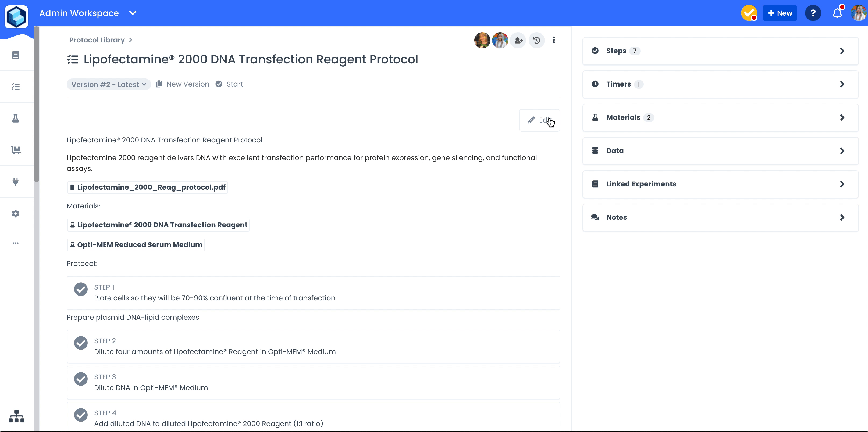868x432 pixels.
Task: Open the gear settings icon in sidebar
Action: point(16,214)
